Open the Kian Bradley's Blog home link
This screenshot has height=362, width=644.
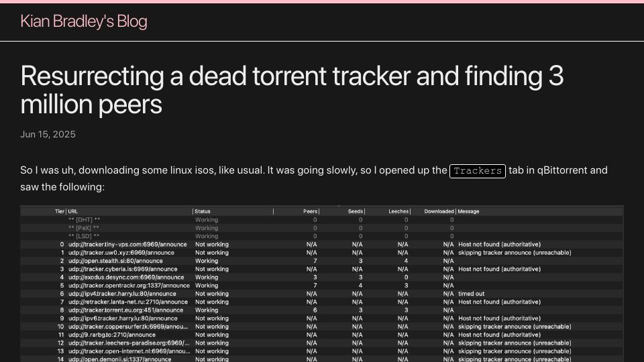pyautogui.click(x=84, y=21)
